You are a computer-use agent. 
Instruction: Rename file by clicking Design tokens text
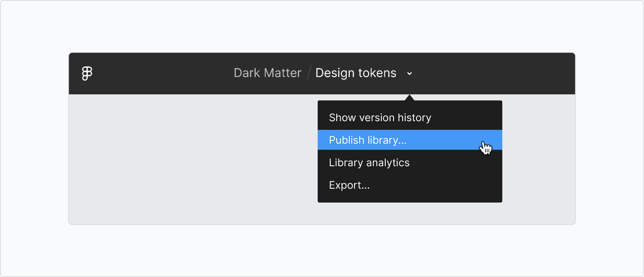pyautogui.click(x=356, y=73)
